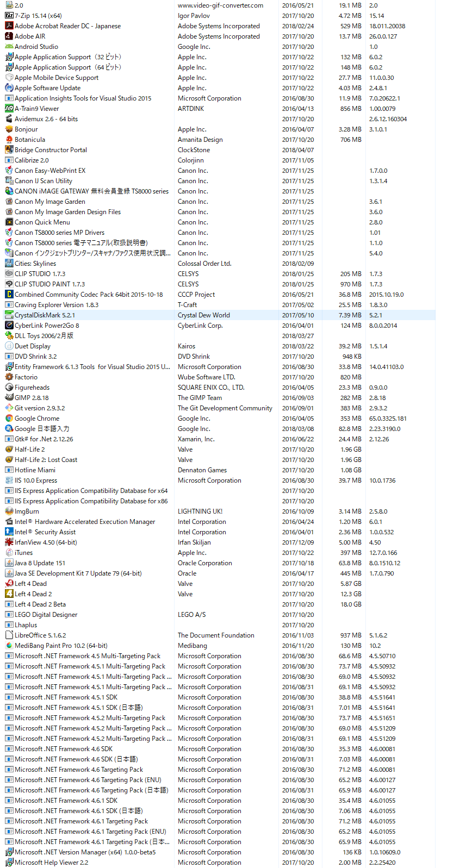Select the A-Train9 Viewer icon
The height and width of the screenshot is (868, 460).
[x=9, y=108]
